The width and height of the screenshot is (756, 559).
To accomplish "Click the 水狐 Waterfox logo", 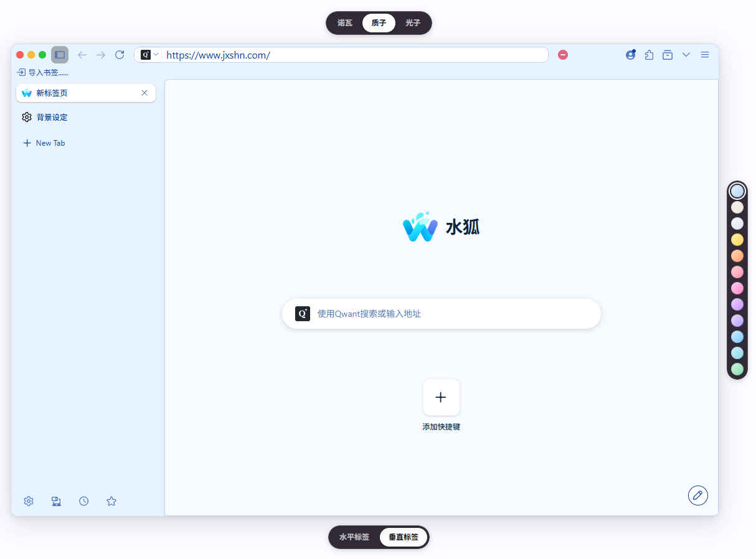I will [x=442, y=227].
